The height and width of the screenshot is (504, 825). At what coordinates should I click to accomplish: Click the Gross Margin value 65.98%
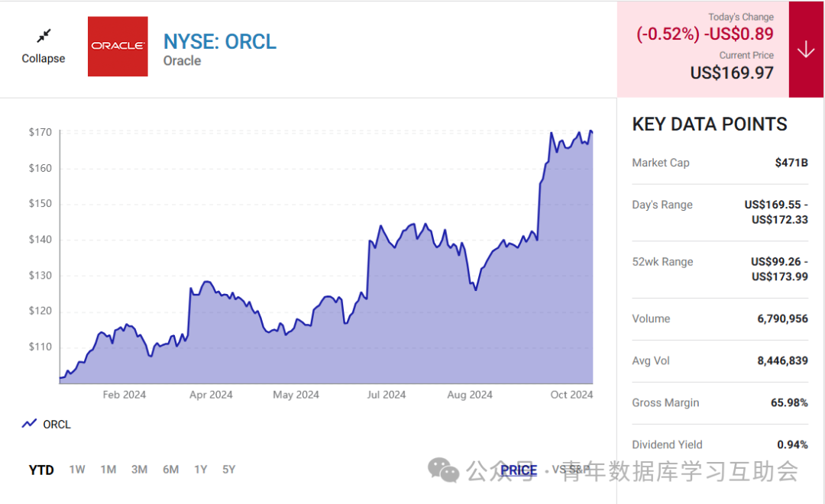tap(789, 403)
